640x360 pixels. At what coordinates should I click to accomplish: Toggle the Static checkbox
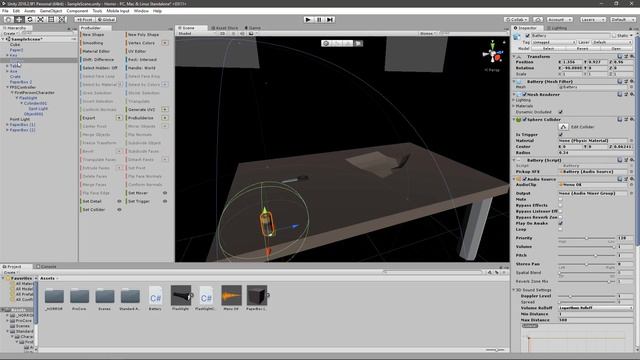tap(614, 36)
